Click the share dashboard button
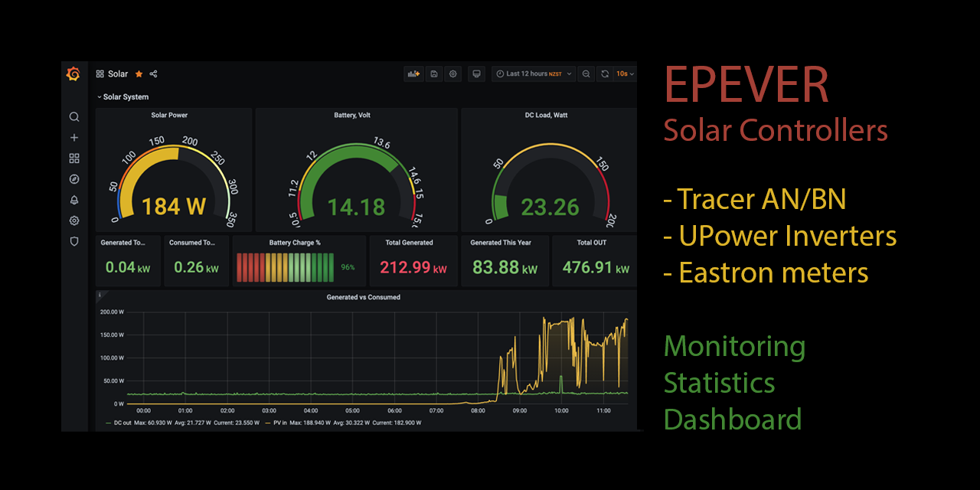Screen dimensions: 980x490 (x=153, y=73)
